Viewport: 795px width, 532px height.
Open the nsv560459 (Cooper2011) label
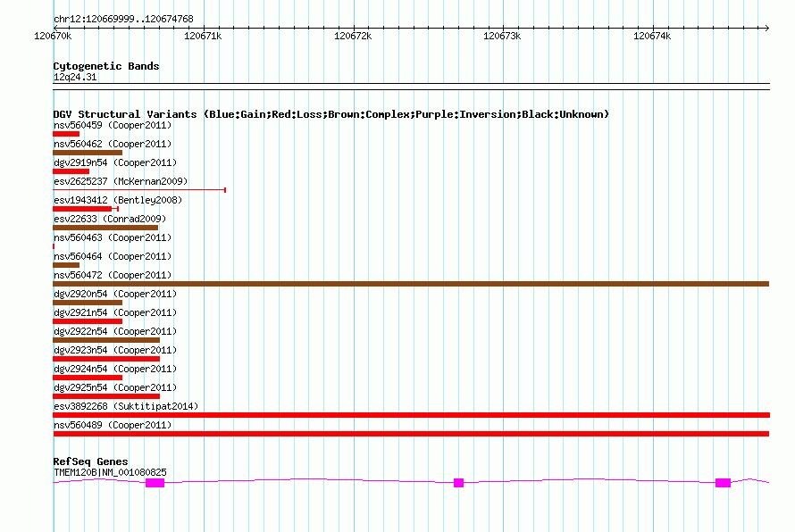[113, 125]
